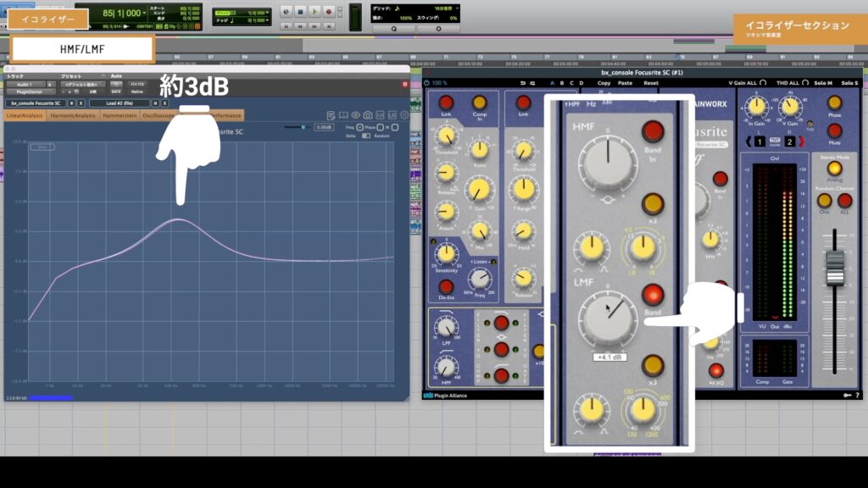This screenshot has height=488, width=868.
Task: Toggle the HMF Band In red button
Action: (x=653, y=131)
